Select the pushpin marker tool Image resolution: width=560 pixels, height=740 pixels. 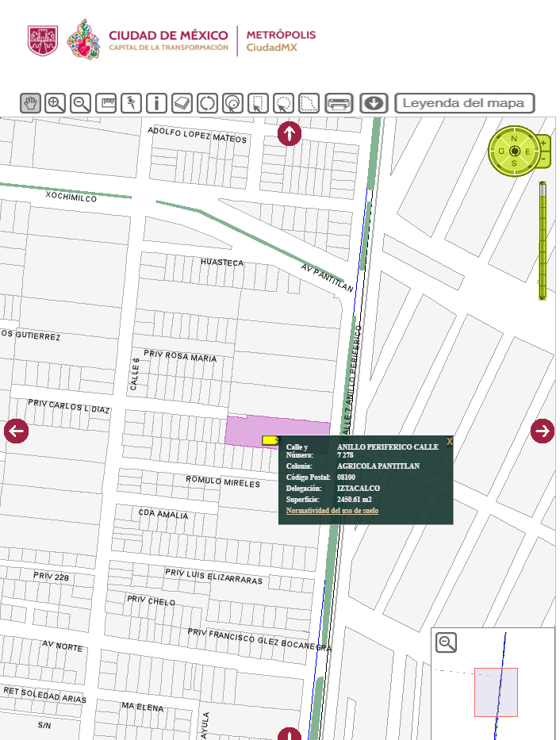pyautogui.click(x=131, y=103)
